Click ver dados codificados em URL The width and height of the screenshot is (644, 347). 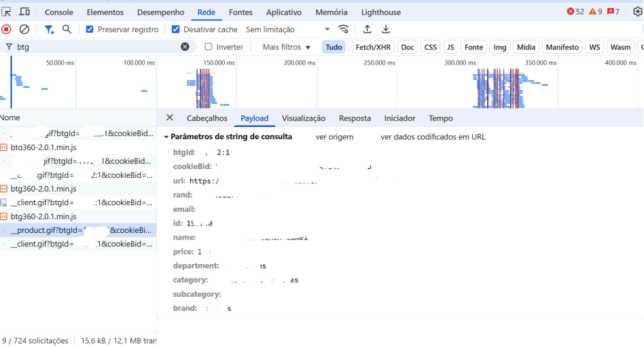click(433, 136)
